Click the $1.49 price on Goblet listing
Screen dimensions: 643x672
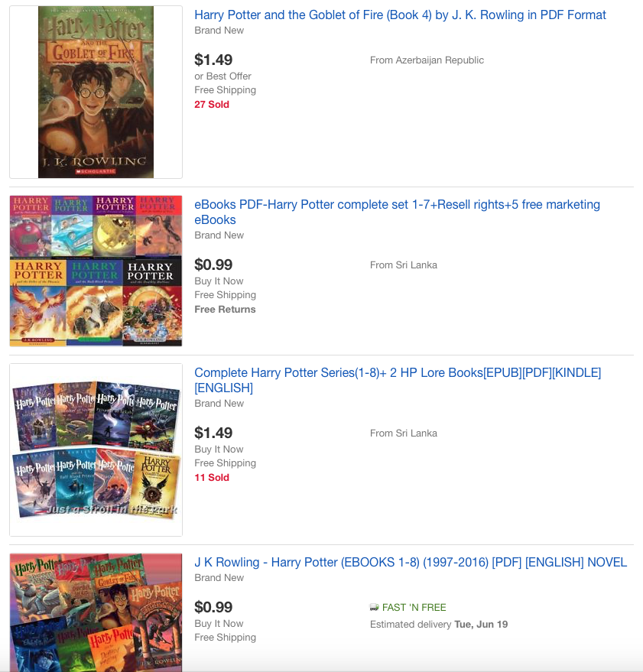[x=213, y=60]
